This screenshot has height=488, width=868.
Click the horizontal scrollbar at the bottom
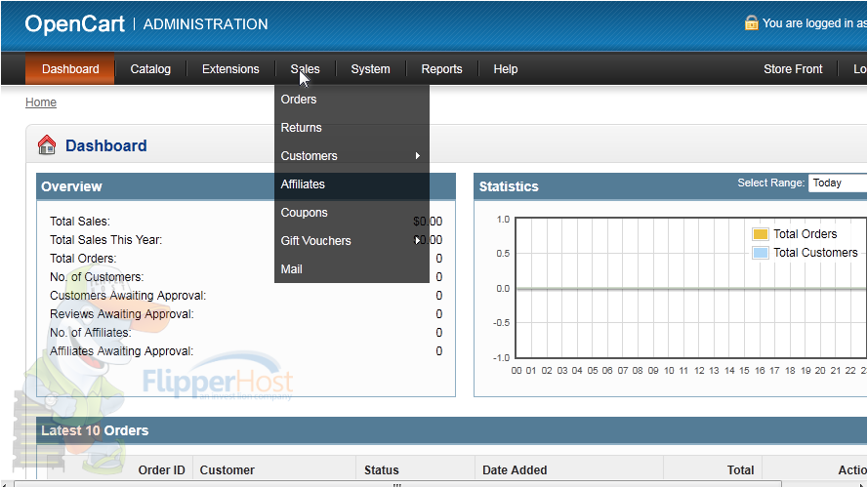[x=397, y=484]
